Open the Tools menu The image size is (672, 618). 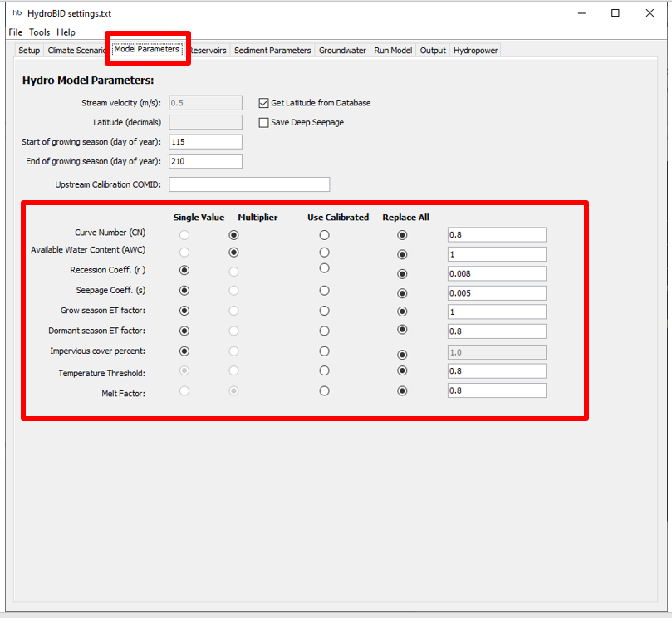39,32
